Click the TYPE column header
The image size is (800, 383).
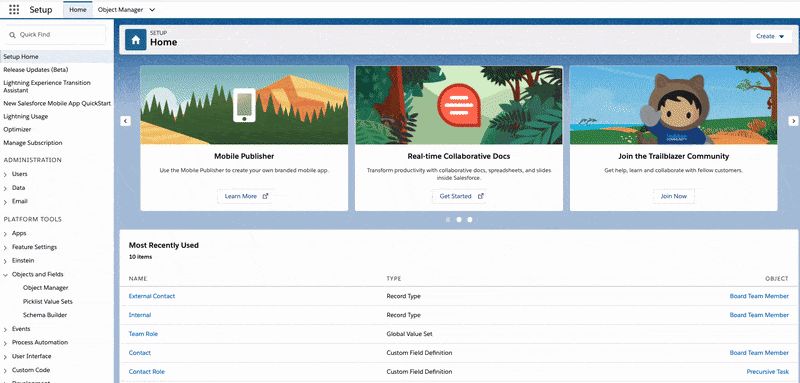tap(394, 279)
